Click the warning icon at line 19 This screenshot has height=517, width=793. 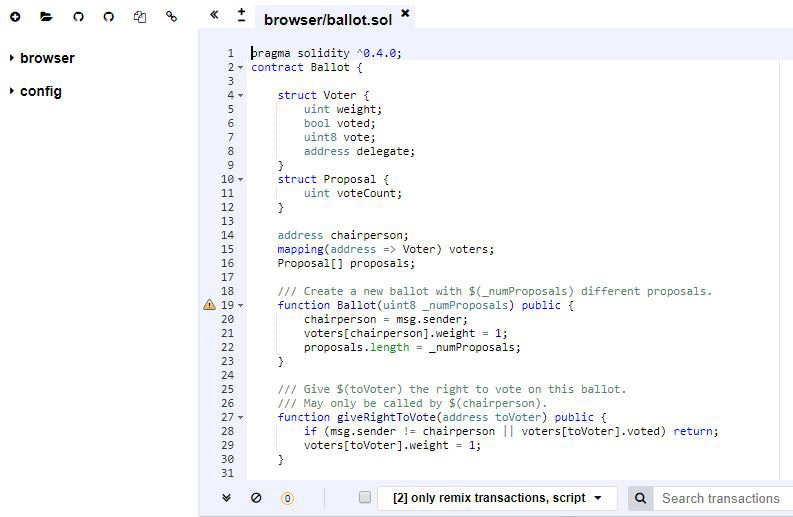209,305
